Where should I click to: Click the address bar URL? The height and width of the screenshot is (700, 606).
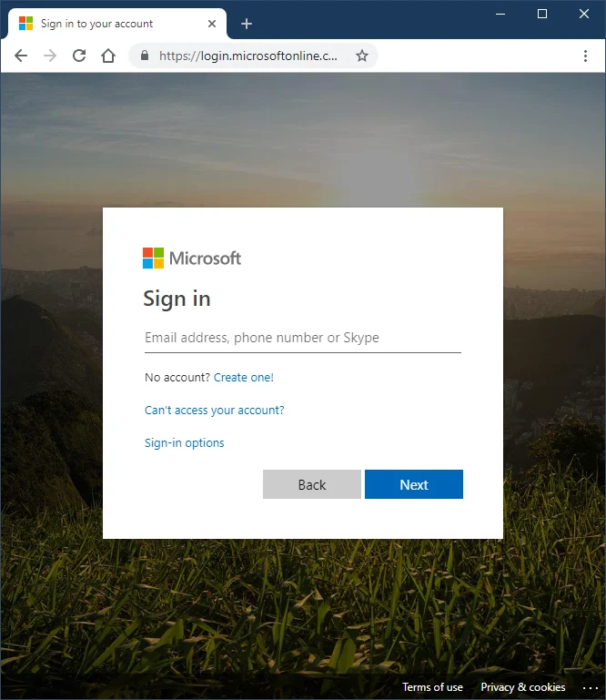pos(248,56)
